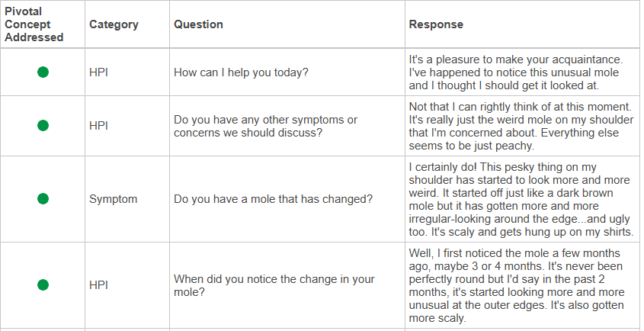The width and height of the screenshot is (644, 331).
Task: Click the Symptom category cell
Action: pos(113,199)
